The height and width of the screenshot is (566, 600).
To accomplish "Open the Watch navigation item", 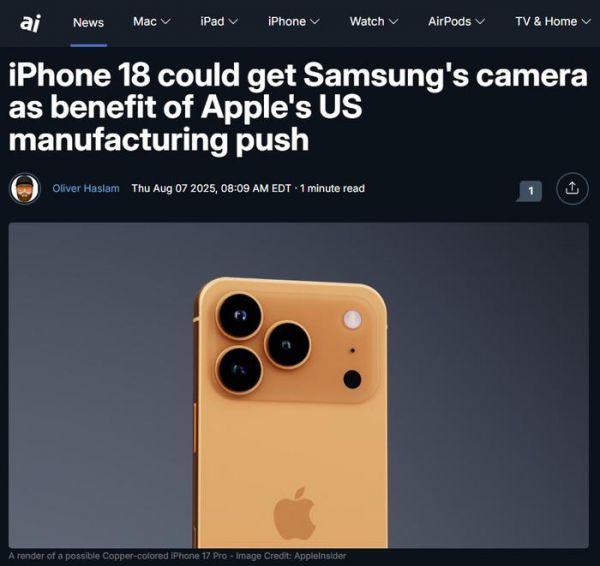I will [x=374, y=21].
